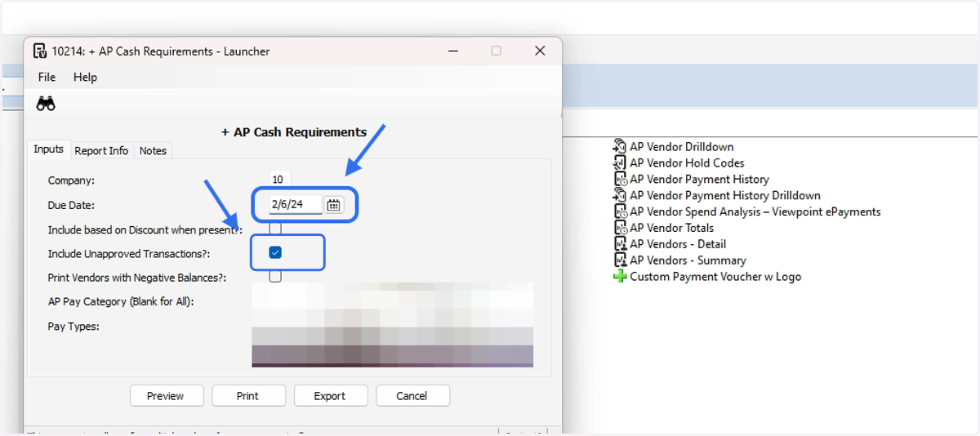Click the AP Vendor Drilldown report icon
Viewport: 980px width, 436px height.
coord(619,147)
